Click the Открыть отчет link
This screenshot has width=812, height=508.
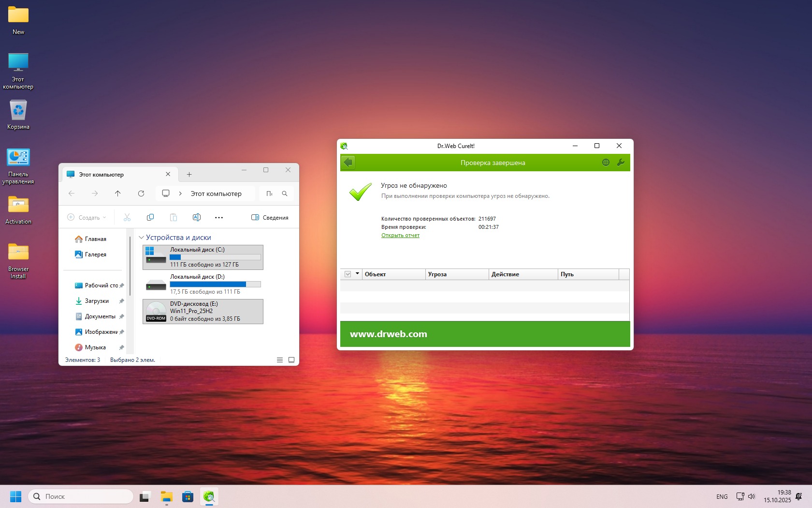point(400,236)
